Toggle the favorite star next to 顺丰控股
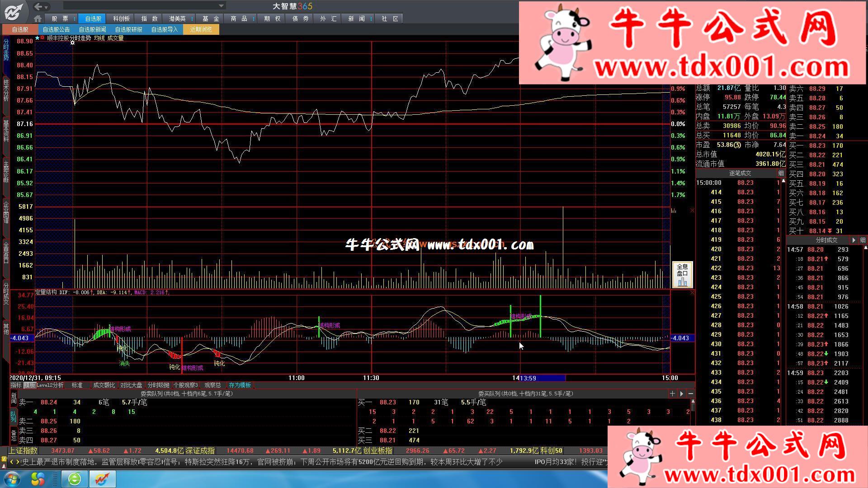 coord(37,38)
